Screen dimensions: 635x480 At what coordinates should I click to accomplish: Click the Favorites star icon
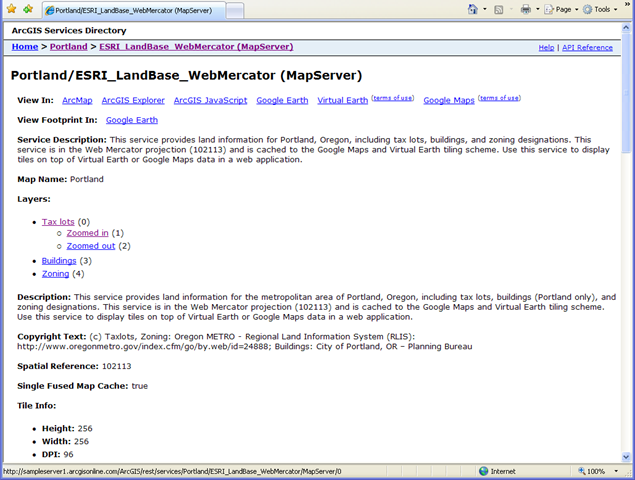click(11, 9)
